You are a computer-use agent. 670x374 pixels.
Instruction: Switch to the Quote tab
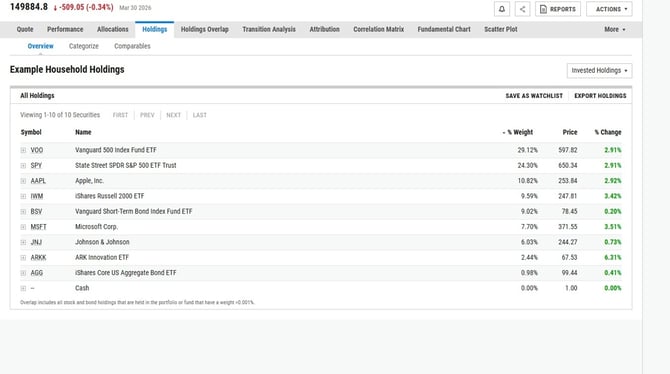25,29
